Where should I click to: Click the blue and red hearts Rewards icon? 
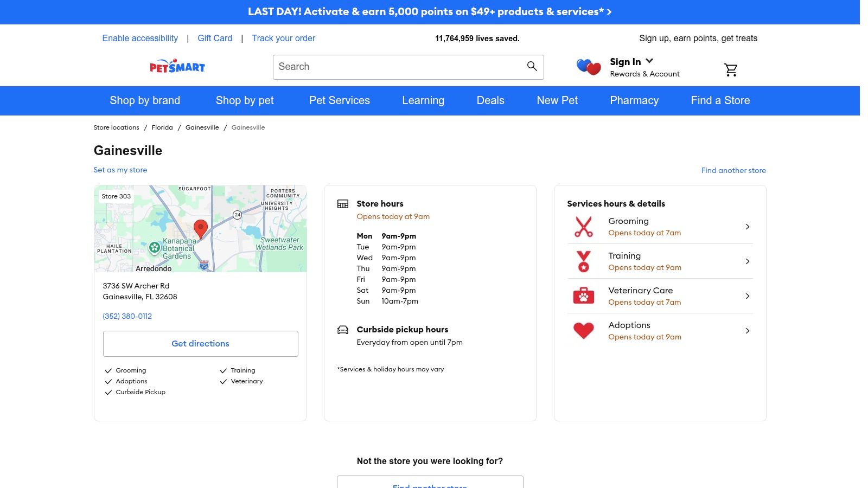[x=589, y=67]
